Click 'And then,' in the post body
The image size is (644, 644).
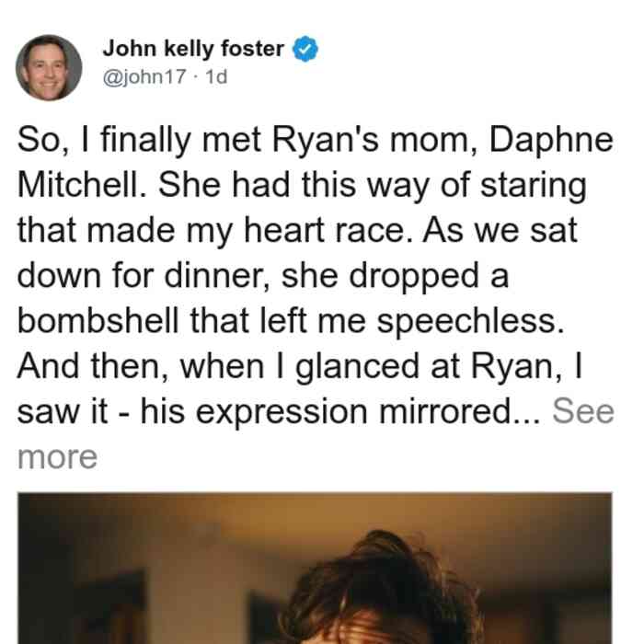[x=93, y=366]
